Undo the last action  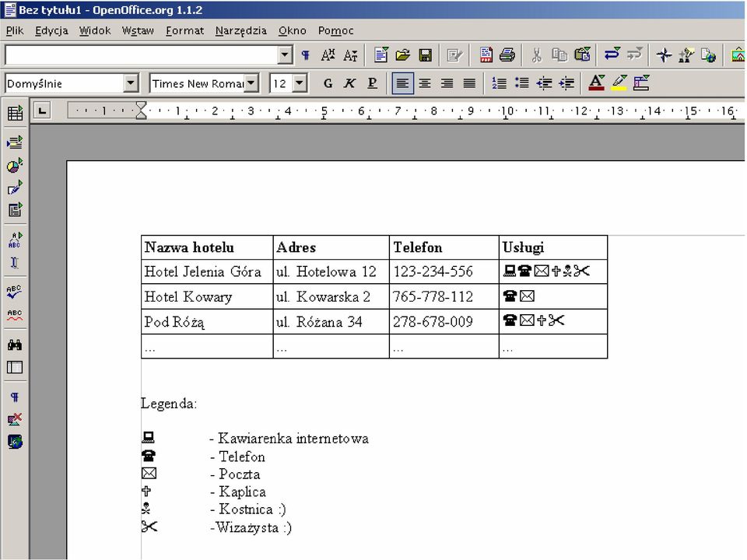612,54
